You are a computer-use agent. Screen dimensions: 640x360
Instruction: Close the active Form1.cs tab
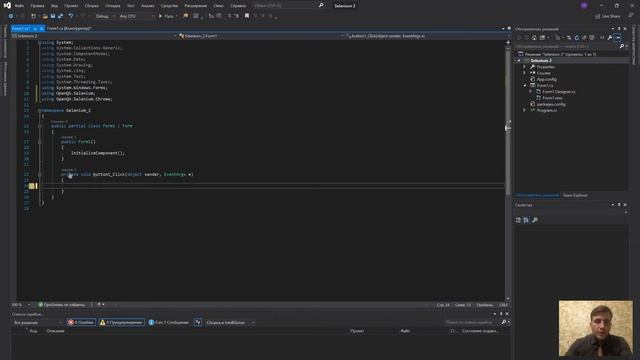(41, 29)
